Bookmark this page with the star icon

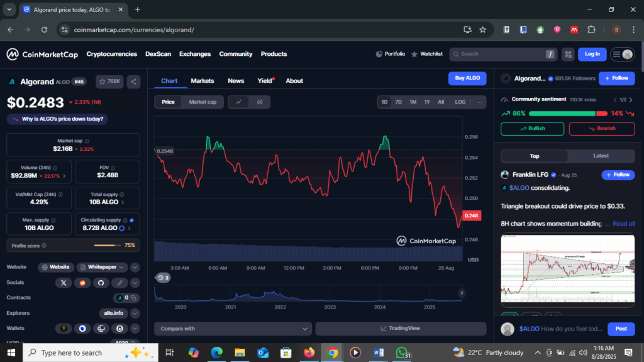[483, 30]
